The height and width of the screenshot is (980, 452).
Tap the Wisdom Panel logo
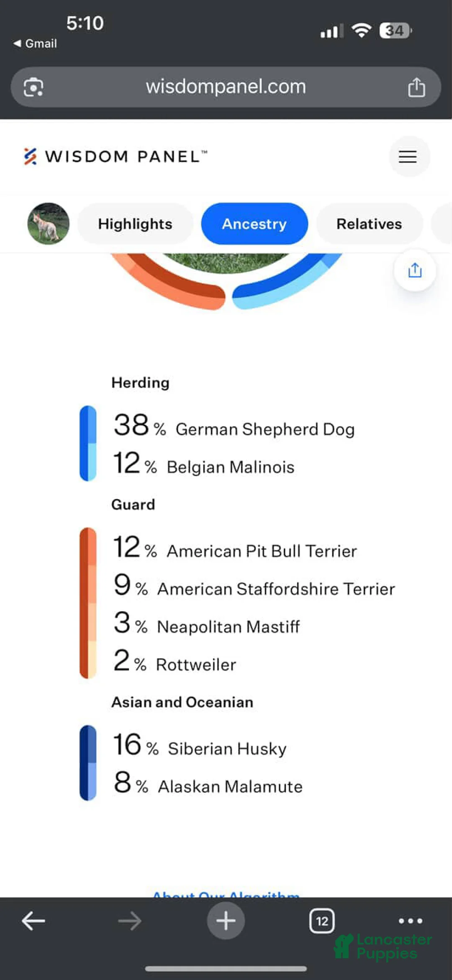[x=115, y=157]
